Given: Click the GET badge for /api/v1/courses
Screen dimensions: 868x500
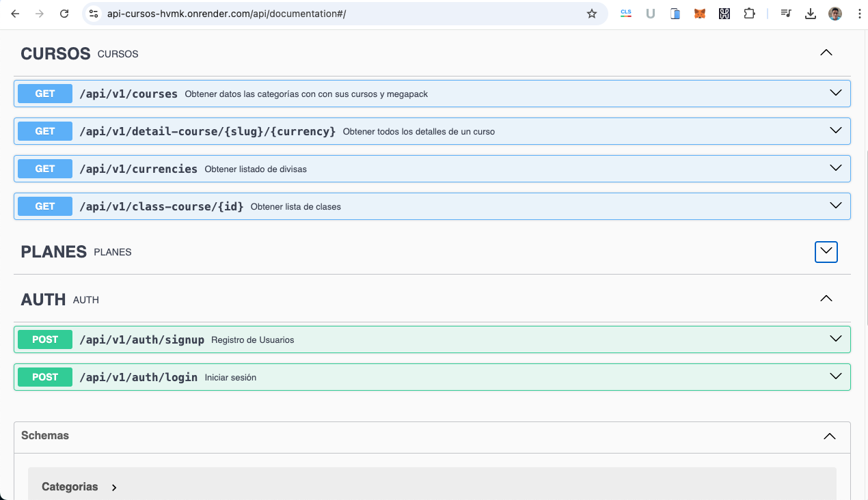Looking at the screenshot, I should point(45,94).
